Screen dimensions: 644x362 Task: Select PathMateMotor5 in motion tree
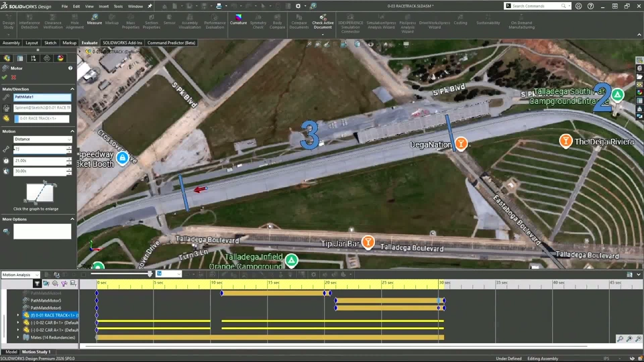coord(46,300)
